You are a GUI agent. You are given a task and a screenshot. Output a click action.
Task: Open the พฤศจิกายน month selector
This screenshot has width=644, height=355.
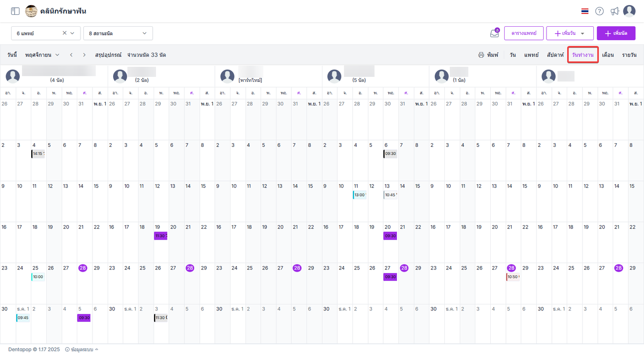pyautogui.click(x=42, y=55)
